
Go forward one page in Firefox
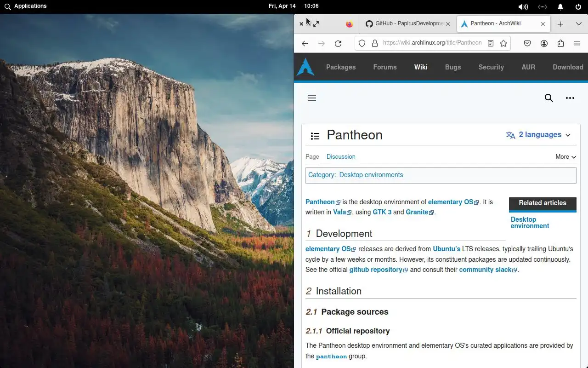point(322,43)
